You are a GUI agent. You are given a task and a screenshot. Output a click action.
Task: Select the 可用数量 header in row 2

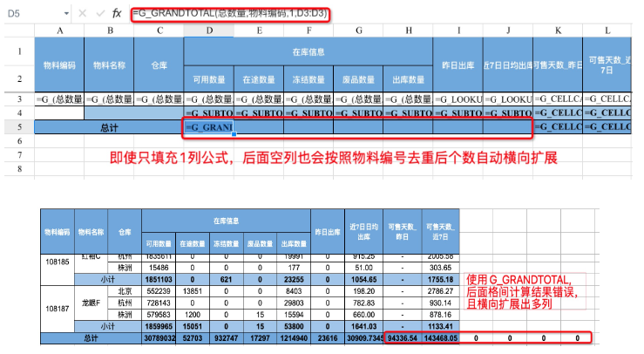[x=209, y=79]
